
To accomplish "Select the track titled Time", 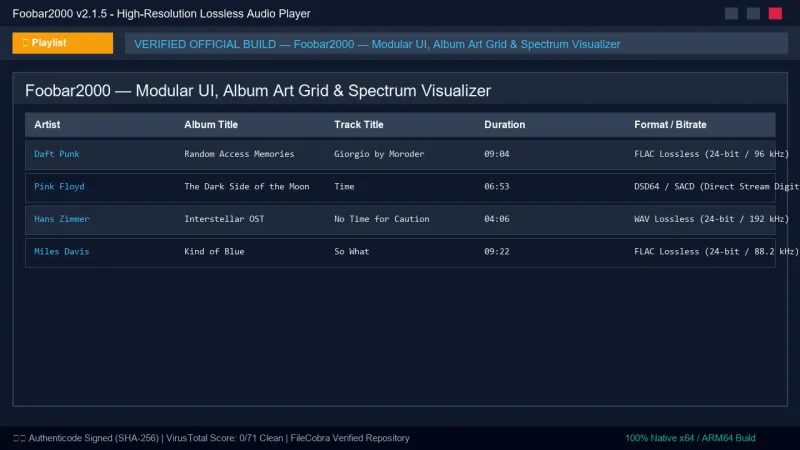I will [x=344, y=186].
